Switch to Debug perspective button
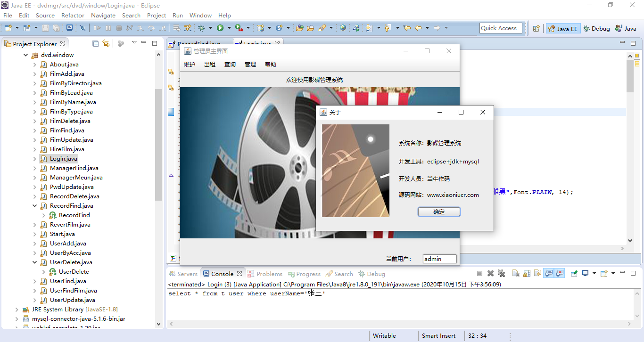 pos(596,28)
